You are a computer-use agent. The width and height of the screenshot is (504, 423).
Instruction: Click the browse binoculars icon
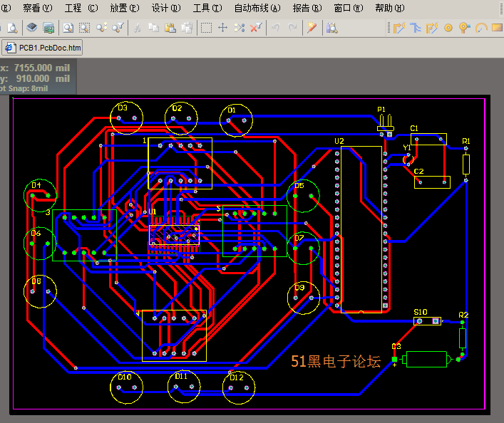(x=331, y=28)
